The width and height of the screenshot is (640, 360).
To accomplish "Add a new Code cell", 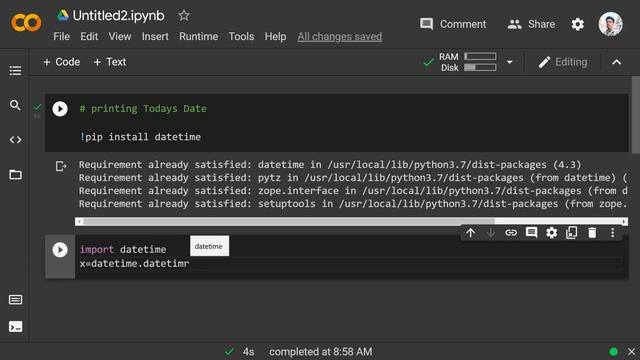I will [x=62, y=62].
